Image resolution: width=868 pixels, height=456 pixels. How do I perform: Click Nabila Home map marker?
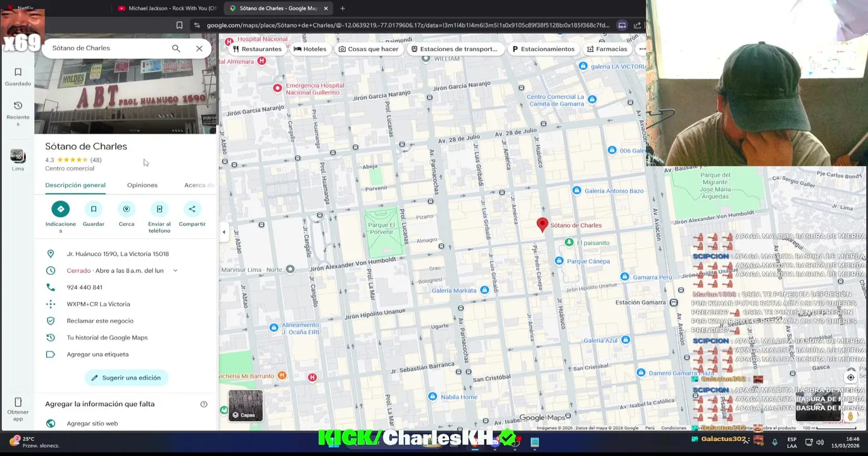[x=432, y=396]
